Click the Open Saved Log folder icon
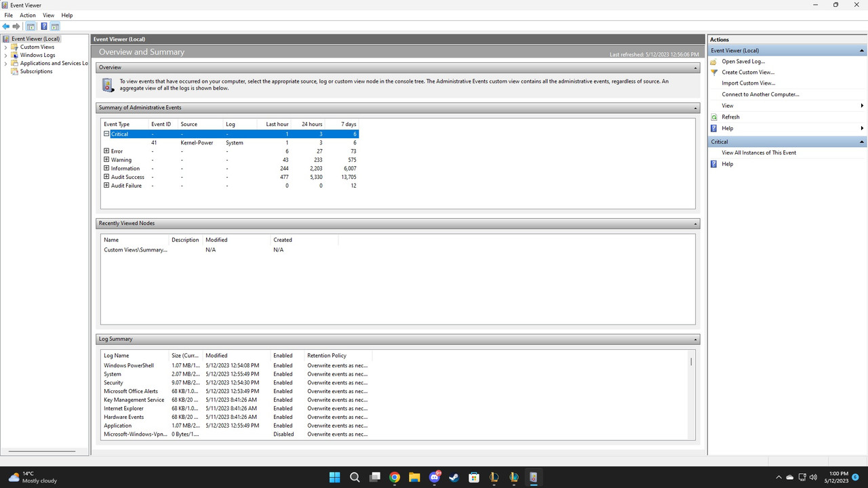 tap(713, 62)
